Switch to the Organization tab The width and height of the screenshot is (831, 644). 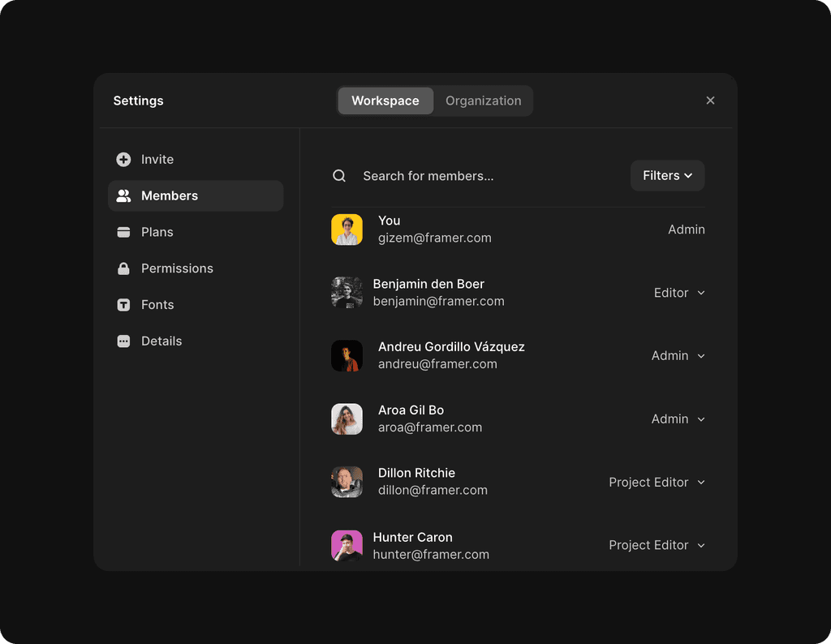pyautogui.click(x=483, y=101)
